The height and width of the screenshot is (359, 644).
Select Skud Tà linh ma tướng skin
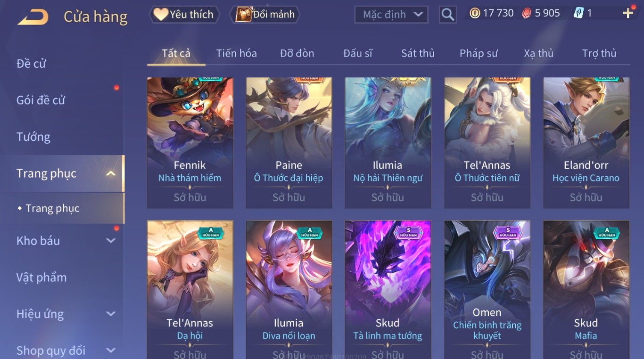click(x=387, y=290)
